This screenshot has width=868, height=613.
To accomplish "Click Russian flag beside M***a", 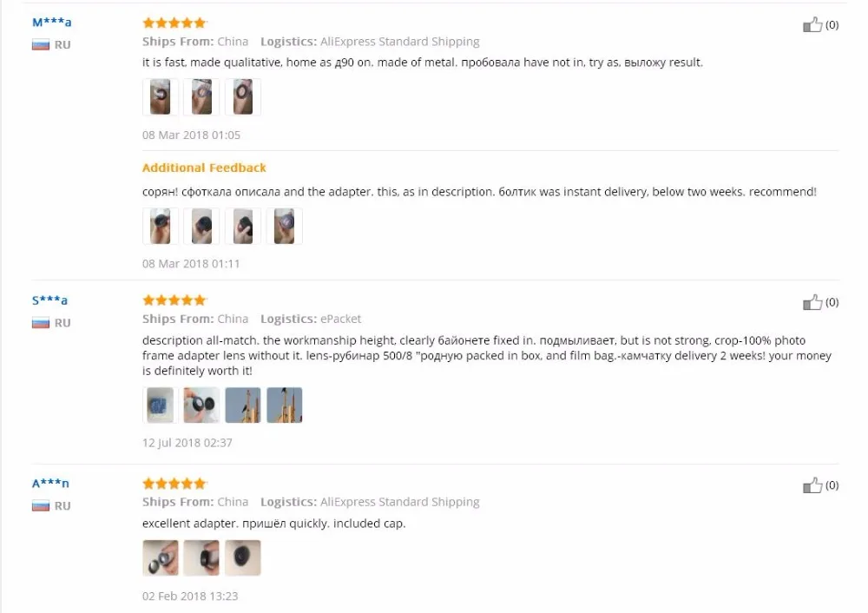I will 41,45.
